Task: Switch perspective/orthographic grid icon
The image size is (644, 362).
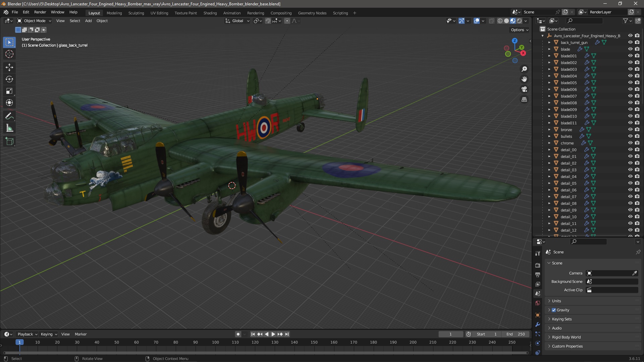Action: point(524,99)
